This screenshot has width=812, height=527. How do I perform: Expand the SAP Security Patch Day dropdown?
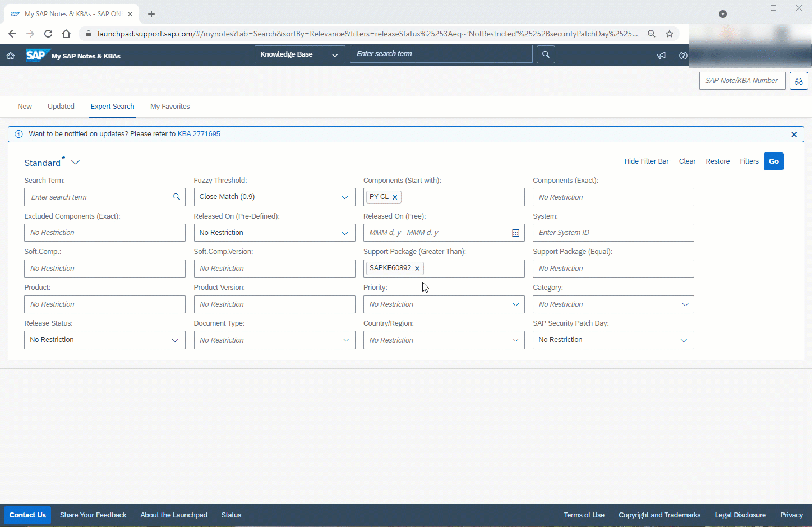(x=684, y=340)
